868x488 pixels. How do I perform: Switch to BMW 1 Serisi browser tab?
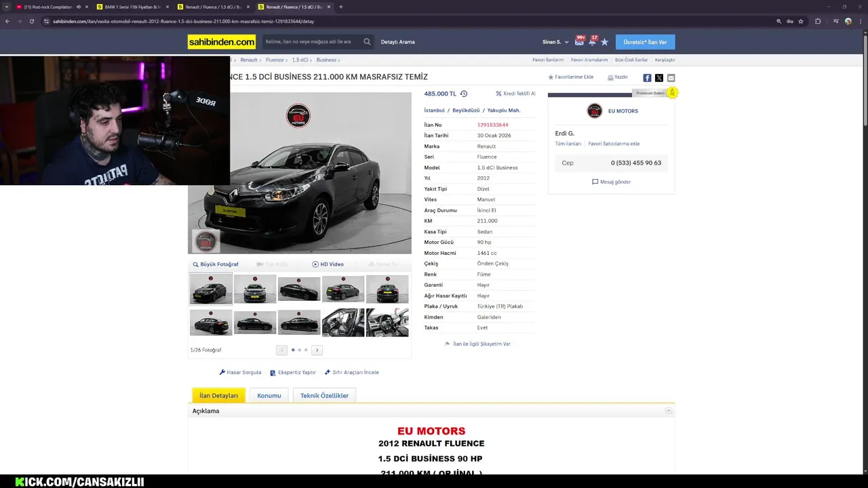point(132,7)
